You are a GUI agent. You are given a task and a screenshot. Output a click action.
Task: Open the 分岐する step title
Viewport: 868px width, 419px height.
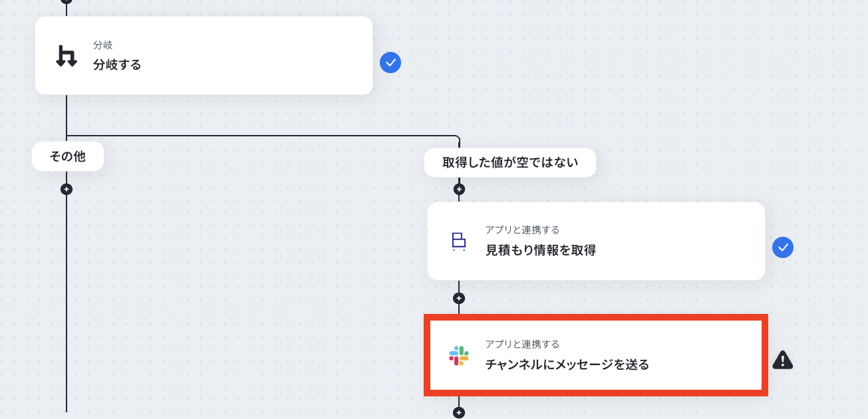tap(117, 65)
